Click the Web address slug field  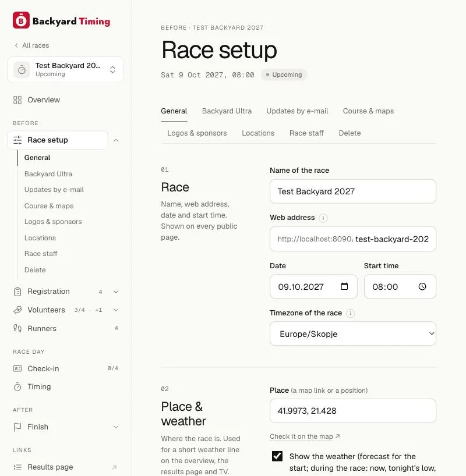392,239
